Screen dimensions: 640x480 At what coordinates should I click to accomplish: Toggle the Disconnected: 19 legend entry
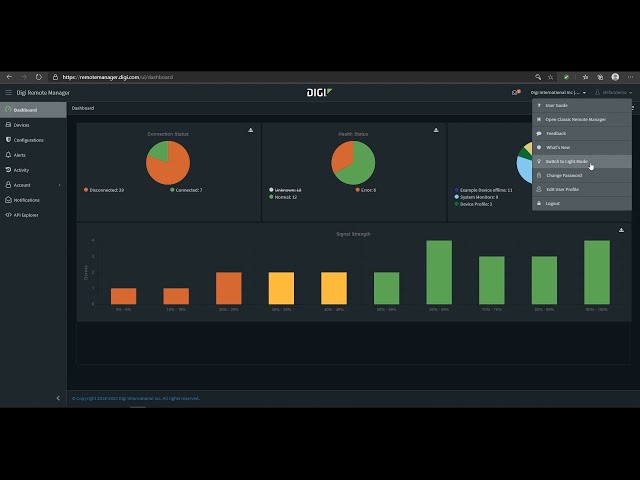[x=104, y=190]
